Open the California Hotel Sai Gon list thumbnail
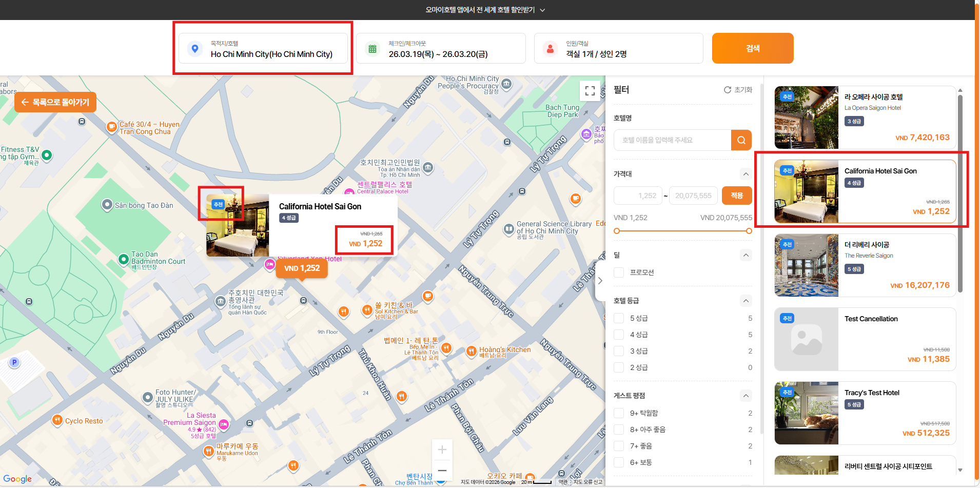980x488 pixels. 807,191
